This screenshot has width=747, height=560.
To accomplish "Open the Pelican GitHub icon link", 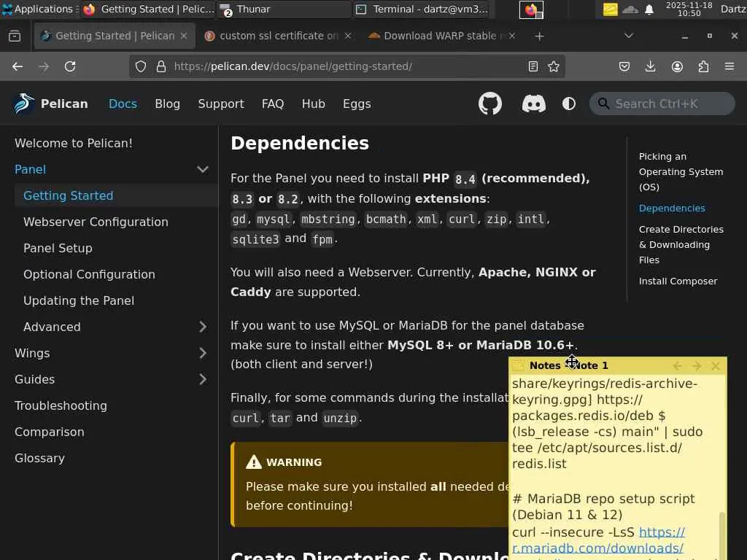I will pos(489,104).
